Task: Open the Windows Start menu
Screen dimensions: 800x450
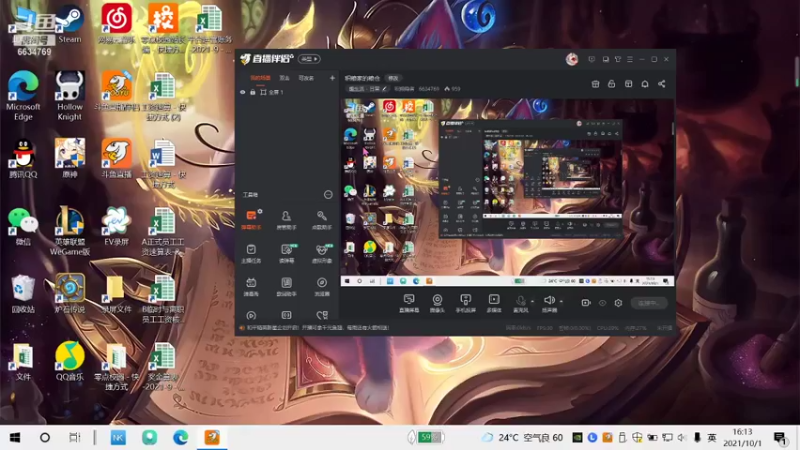Action: point(15,437)
